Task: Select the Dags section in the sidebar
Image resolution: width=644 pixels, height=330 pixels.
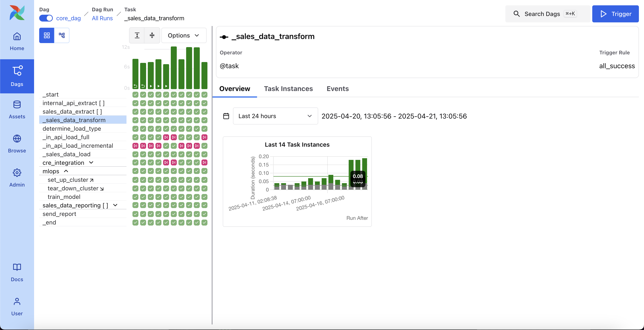Action: pyautogui.click(x=17, y=76)
